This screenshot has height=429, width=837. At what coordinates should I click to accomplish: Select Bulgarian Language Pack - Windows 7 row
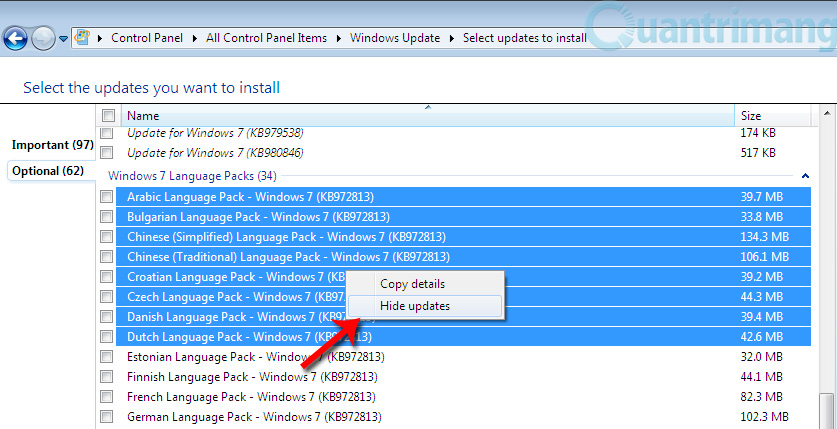coord(463,217)
